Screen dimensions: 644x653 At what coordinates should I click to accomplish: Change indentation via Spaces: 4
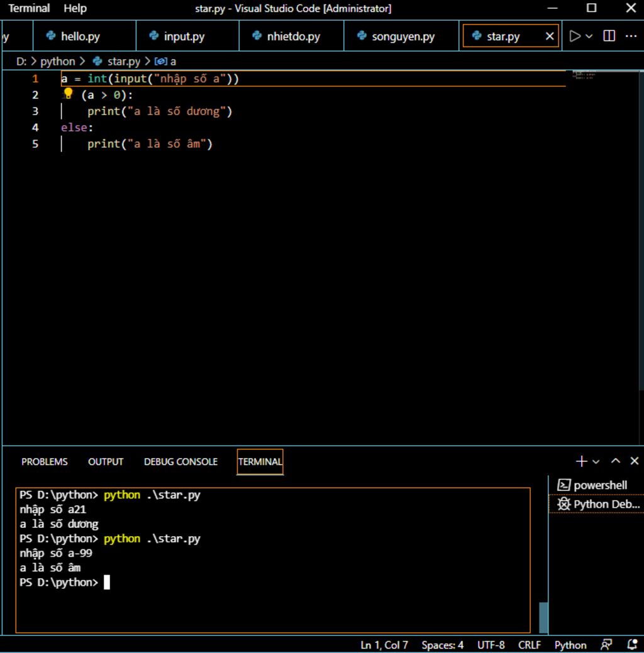click(443, 645)
